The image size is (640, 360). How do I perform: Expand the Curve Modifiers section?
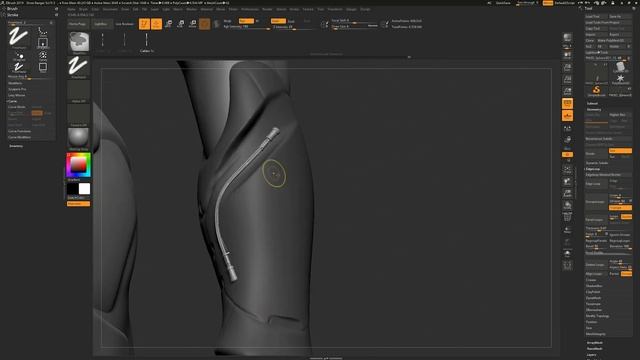(x=20, y=137)
